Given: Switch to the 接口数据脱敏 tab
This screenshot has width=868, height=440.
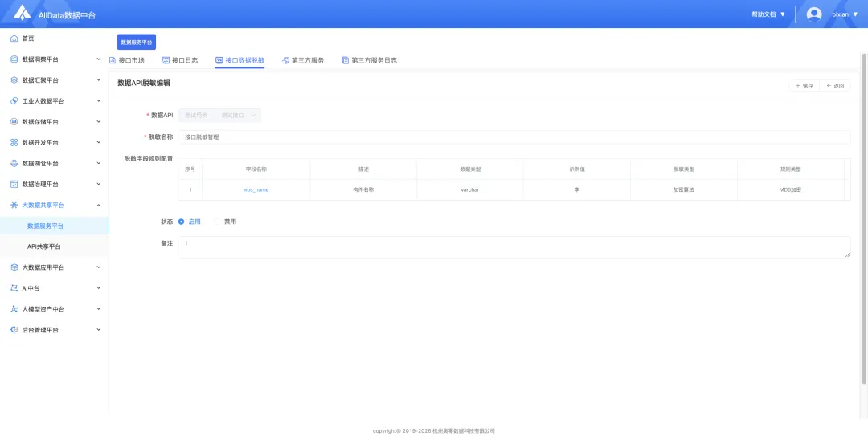Looking at the screenshot, I should [240, 60].
